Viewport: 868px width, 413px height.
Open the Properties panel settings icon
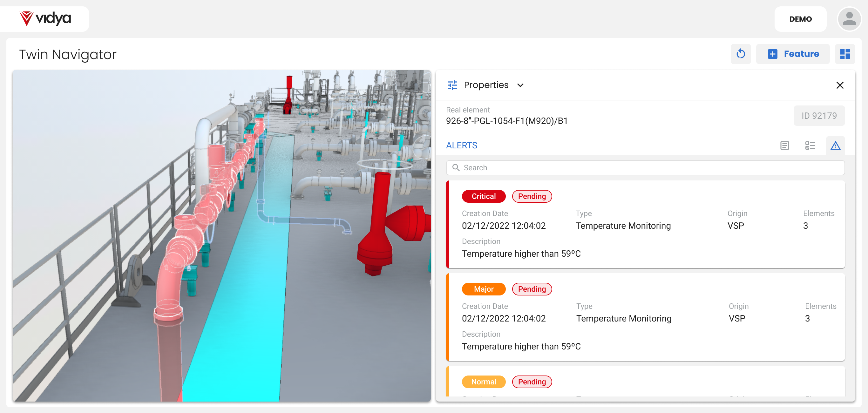[452, 85]
